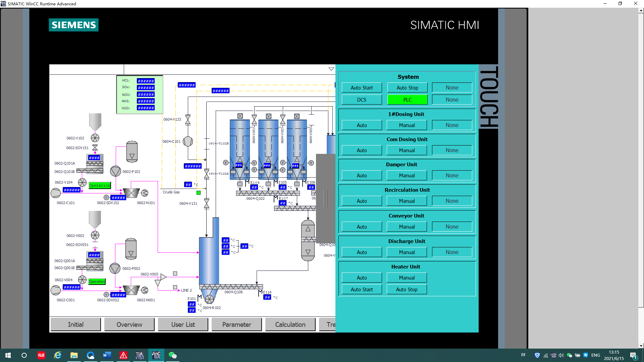
Task: Click the 0604-R102 rotary feeder symbol
Action: [x=209, y=299]
